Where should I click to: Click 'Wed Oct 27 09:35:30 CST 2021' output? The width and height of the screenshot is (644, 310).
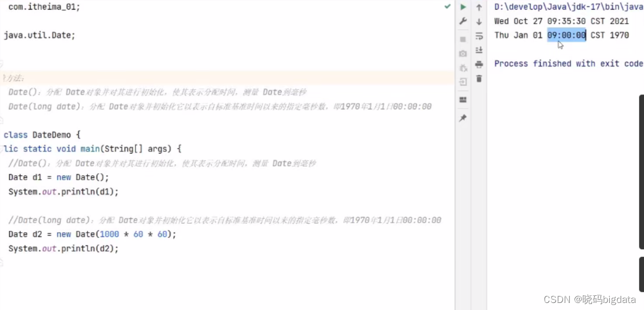pyautogui.click(x=562, y=21)
